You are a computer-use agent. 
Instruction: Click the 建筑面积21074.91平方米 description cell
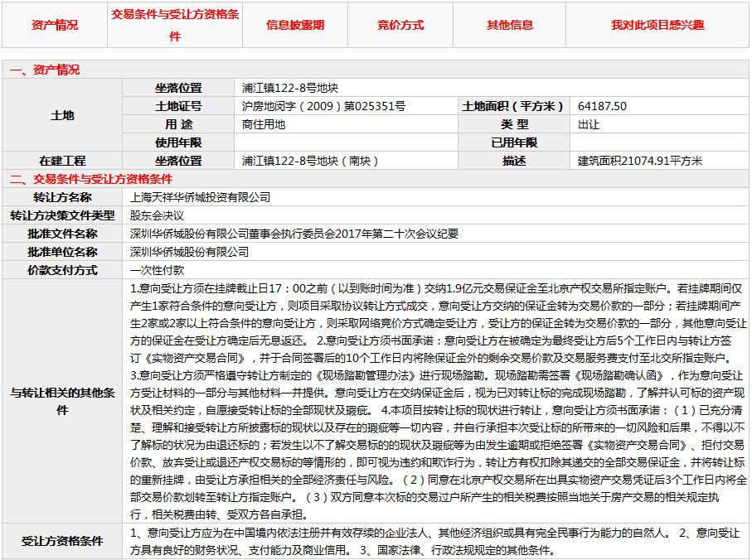click(x=640, y=161)
